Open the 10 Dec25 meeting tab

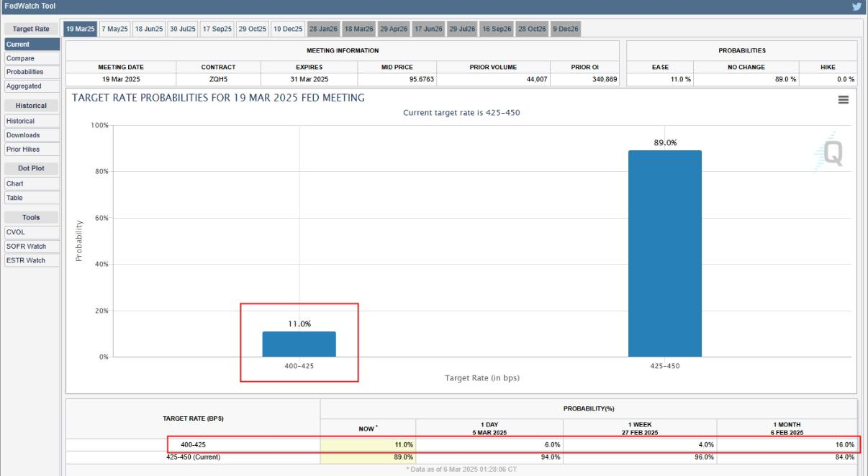click(x=288, y=28)
